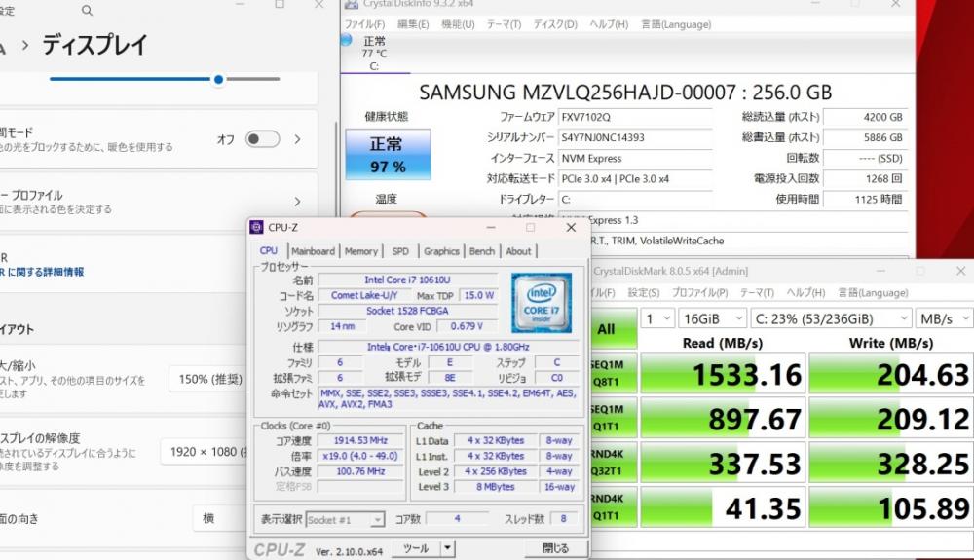Expand the color profile chevron
974x560 pixels.
click(x=297, y=202)
